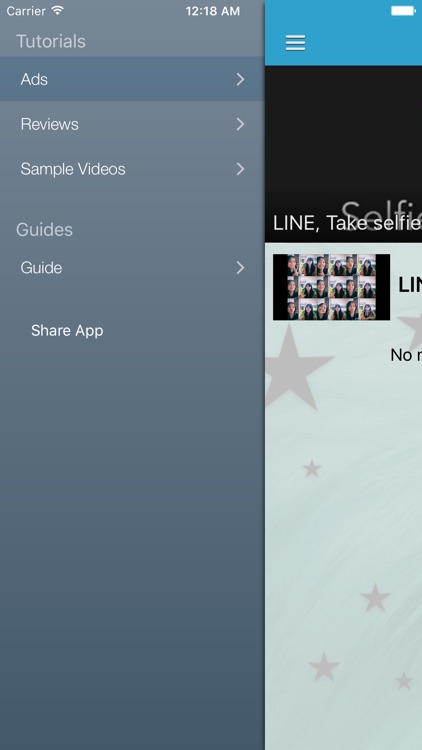
Task: Click the Guides section header
Action: tap(44, 230)
